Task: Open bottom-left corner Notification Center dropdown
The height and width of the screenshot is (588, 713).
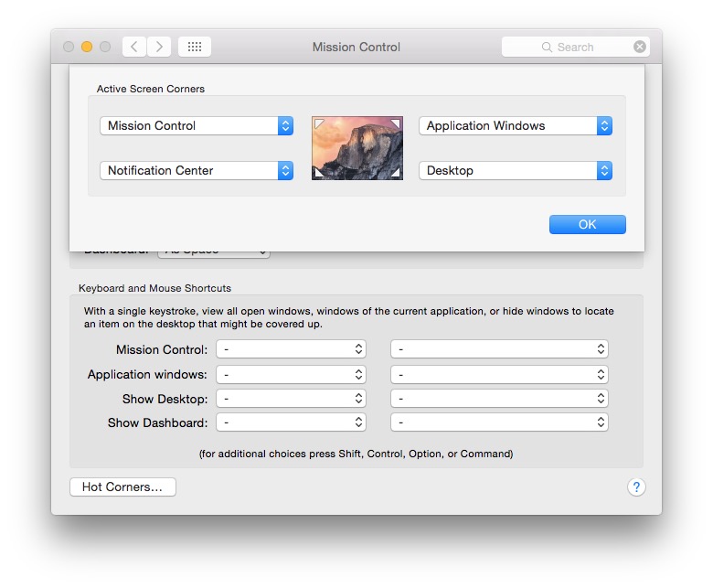Action: [197, 171]
